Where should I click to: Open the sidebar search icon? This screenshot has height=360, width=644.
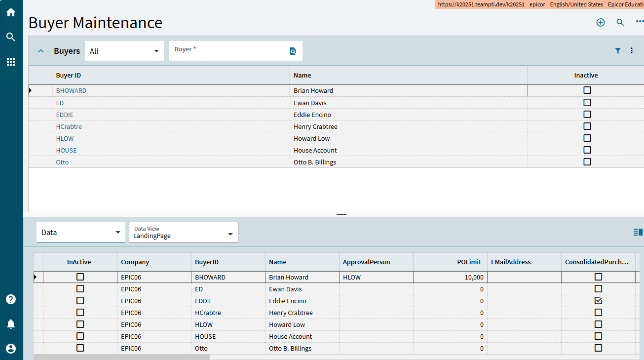click(x=11, y=37)
